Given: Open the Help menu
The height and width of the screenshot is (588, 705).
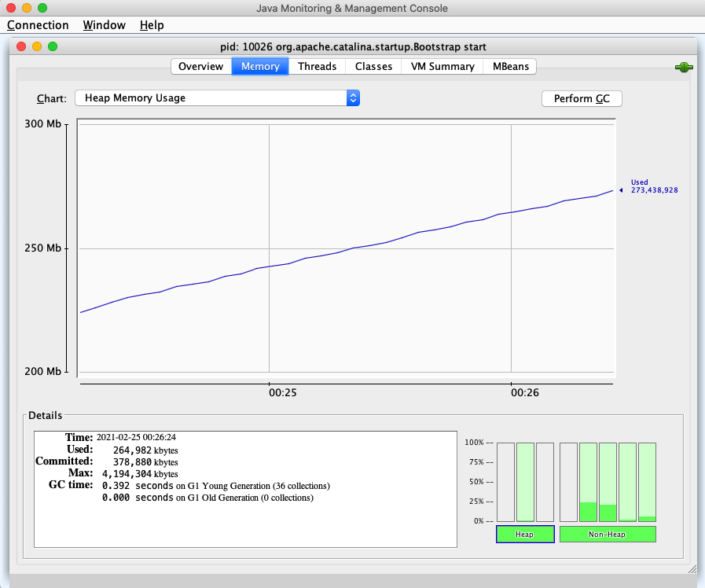Looking at the screenshot, I should [152, 25].
